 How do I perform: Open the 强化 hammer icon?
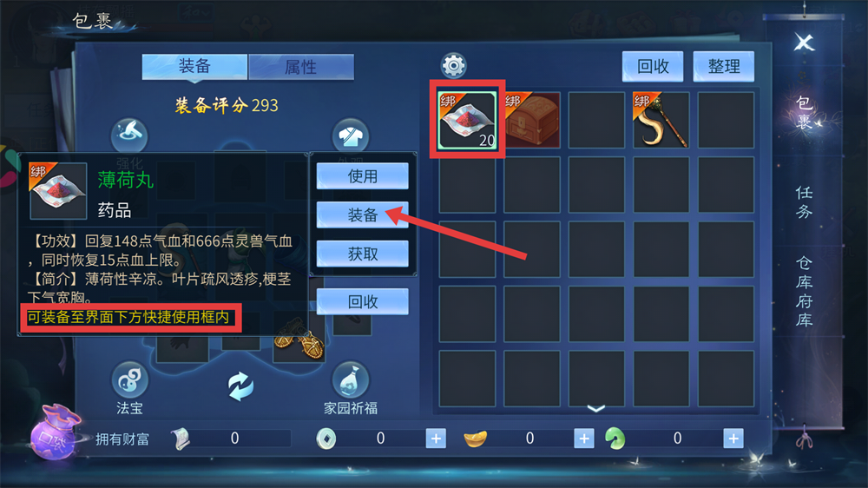coord(129,135)
